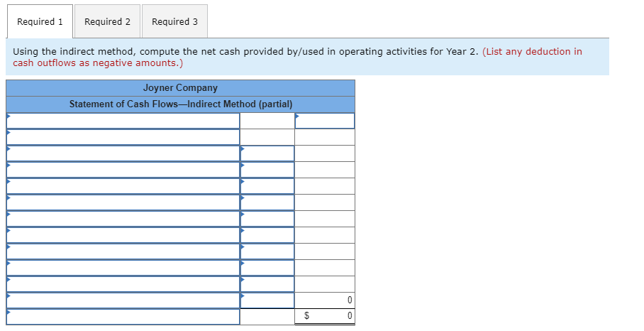Open the Required 2 tab

[107, 21]
